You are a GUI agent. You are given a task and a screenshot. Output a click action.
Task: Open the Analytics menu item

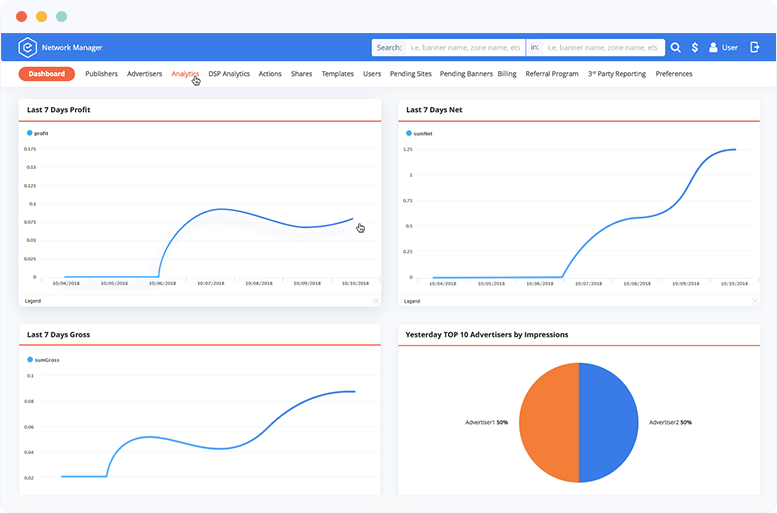point(185,74)
